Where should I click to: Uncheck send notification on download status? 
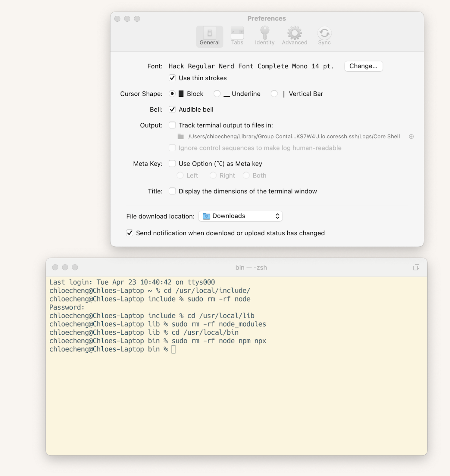click(x=130, y=233)
